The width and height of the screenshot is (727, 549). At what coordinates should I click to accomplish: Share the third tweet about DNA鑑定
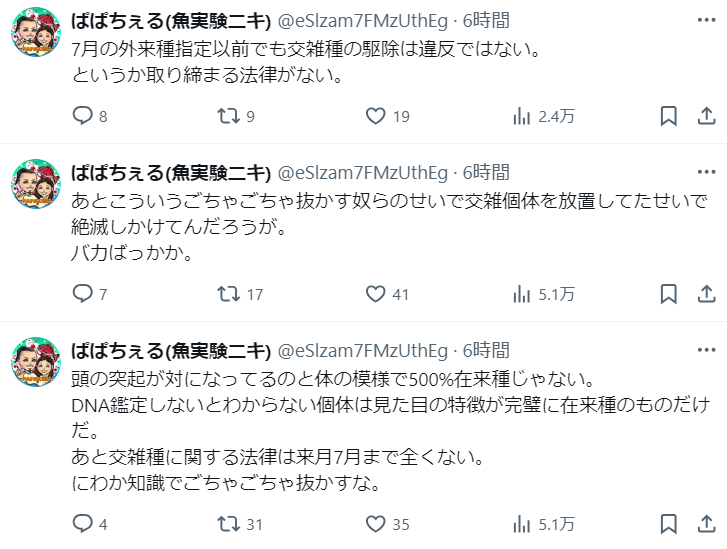click(x=703, y=523)
